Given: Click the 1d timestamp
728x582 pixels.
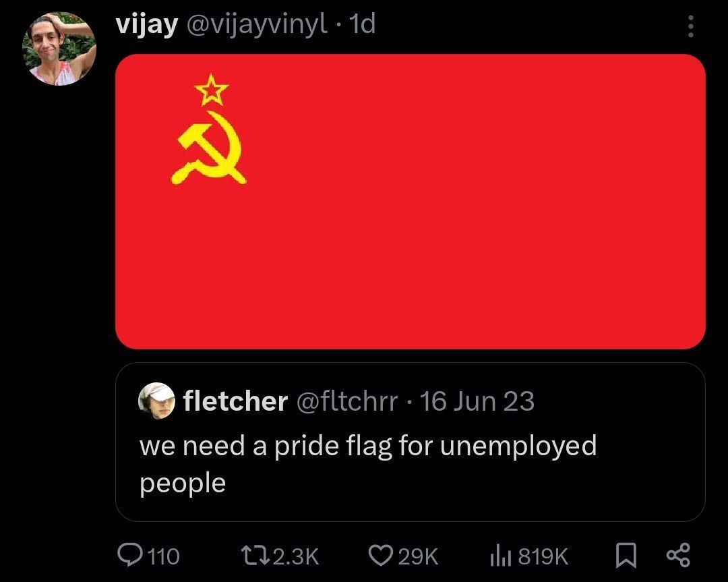Looking at the screenshot, I should [362, 25].
